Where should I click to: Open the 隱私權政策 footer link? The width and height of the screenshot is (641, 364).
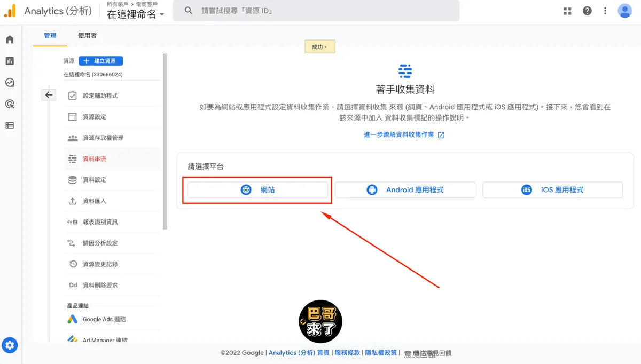(x=381, y=353)
